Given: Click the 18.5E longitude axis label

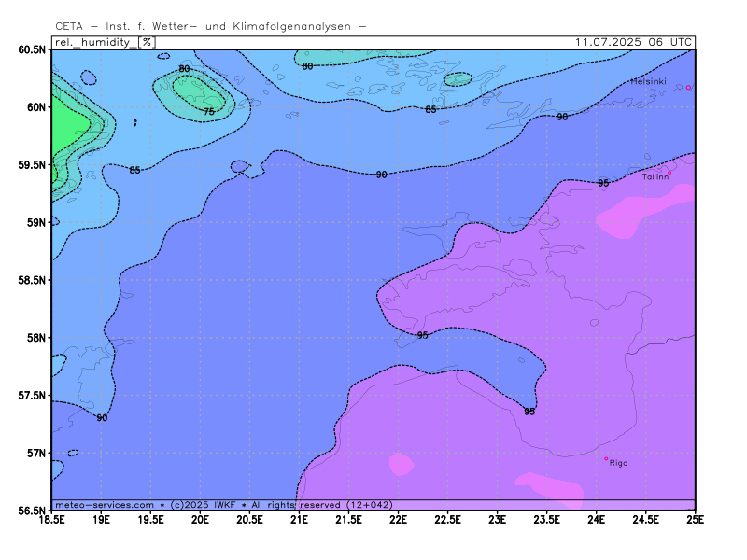Looking at the screenshot, I should click(x=52, y=520).
